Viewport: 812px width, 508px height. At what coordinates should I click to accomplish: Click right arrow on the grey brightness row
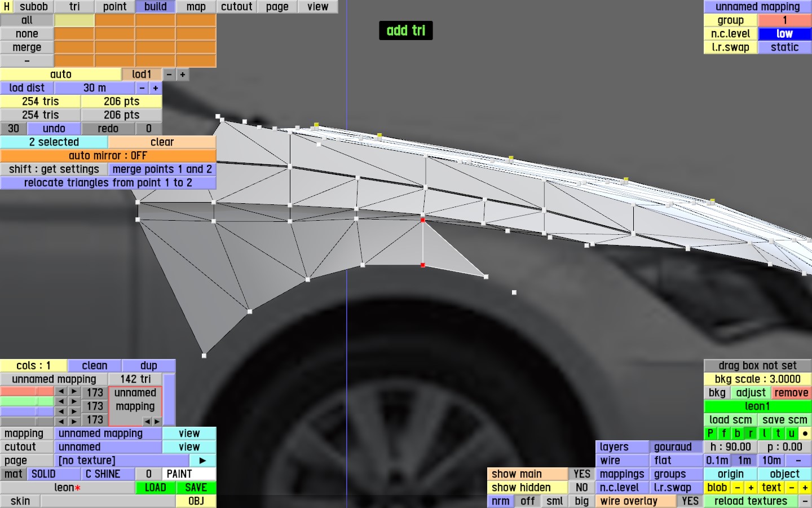[x=74, y=422]
